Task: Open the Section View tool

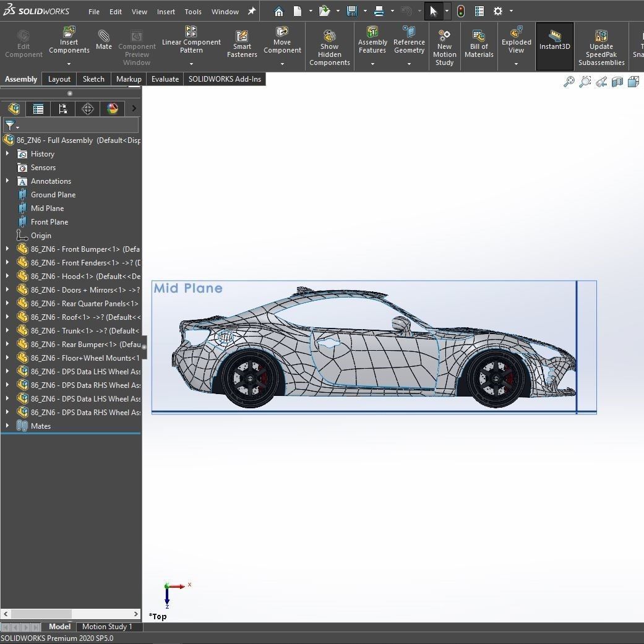Action: point(617,81)
